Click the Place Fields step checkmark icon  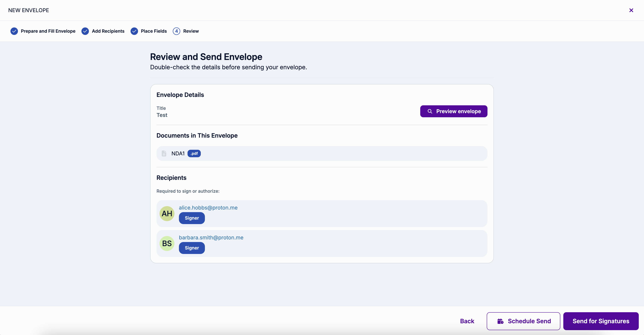[134, 31]
